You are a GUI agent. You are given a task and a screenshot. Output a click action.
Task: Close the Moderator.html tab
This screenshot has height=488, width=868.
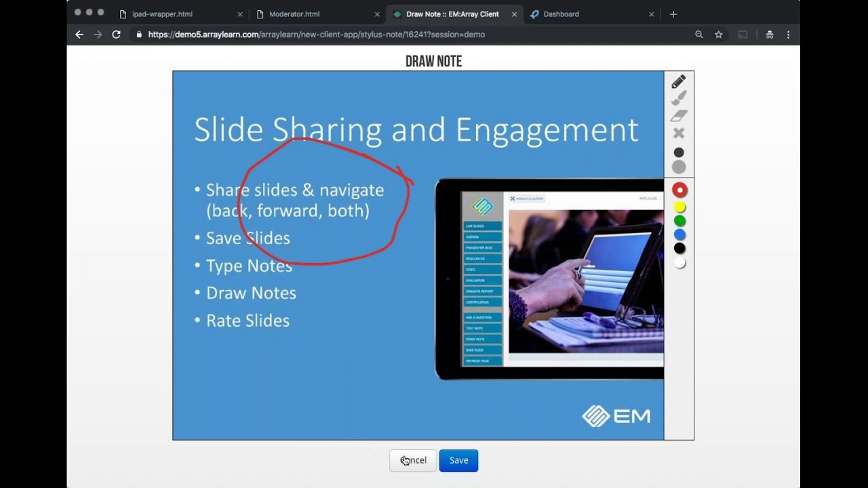point(377,14)
